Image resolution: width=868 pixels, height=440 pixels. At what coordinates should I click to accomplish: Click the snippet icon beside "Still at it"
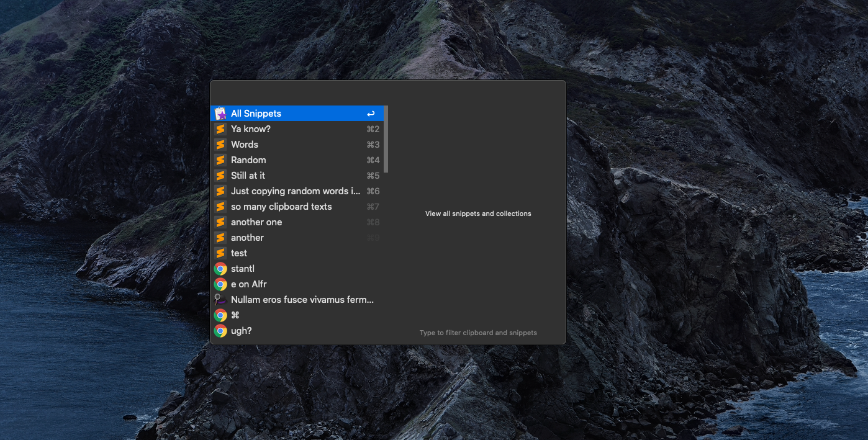tap(220, 175)
